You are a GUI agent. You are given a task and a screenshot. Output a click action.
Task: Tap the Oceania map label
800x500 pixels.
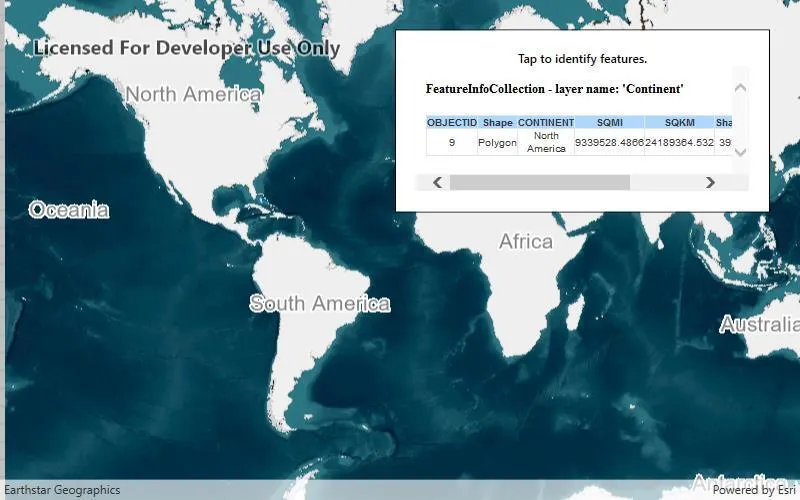pyautogui.click(x=69, y=210)
